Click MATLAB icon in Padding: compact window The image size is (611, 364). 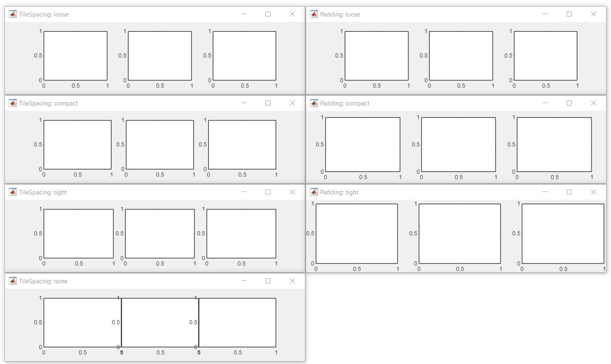(x=314, y=103)
